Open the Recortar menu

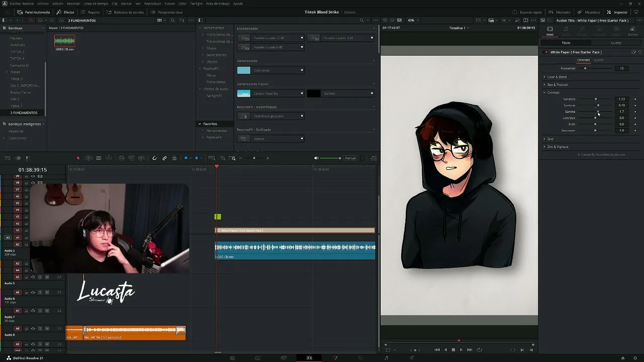(x=73, y=4)
